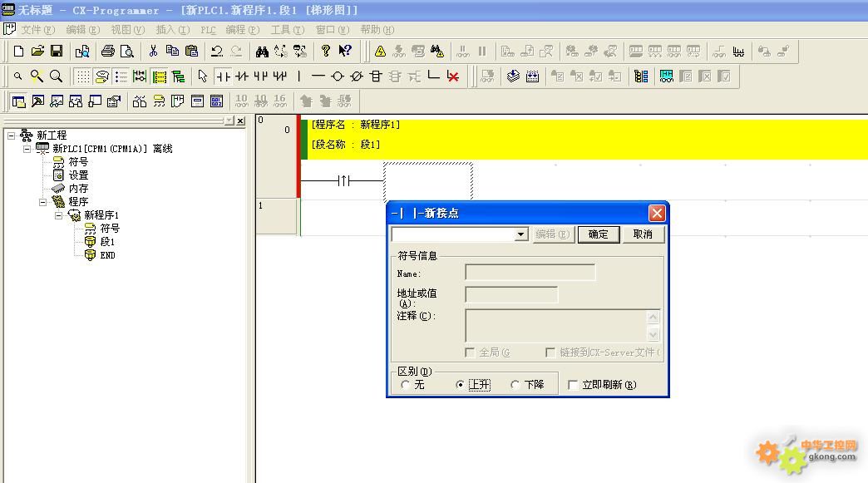
Task: Select the 上升 radio button
Action: (460, 385)
